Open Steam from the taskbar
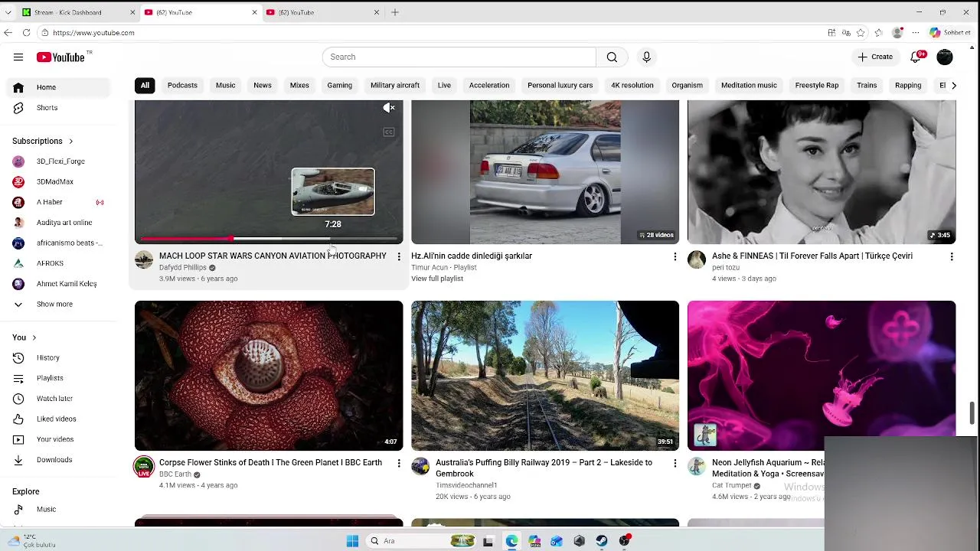The image size is (980, 551). (x=602, y=541)
